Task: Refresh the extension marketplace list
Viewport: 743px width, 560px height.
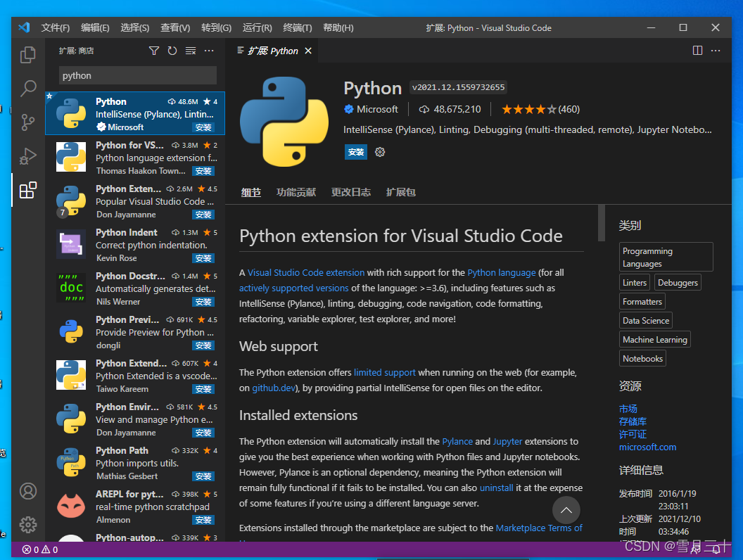Action: pos(172,51)
